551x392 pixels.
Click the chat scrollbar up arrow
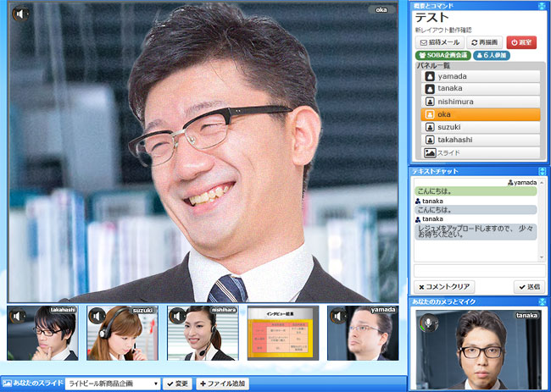point(542,183)
